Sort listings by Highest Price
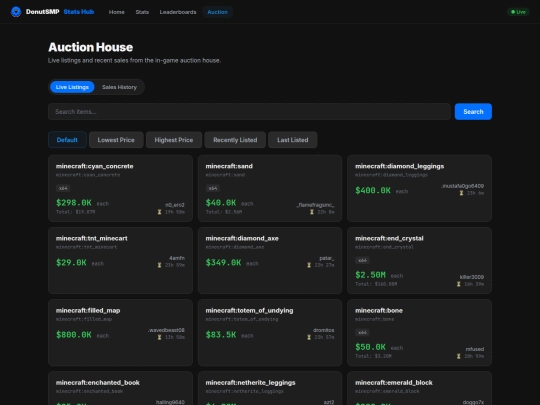Viewport: 540px width, 405px height. coord(174,140)
